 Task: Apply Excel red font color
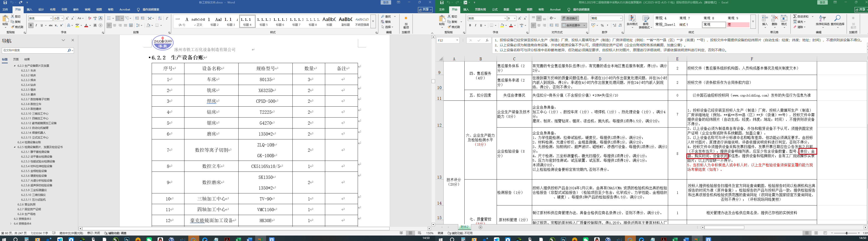[x=511, y=25]
